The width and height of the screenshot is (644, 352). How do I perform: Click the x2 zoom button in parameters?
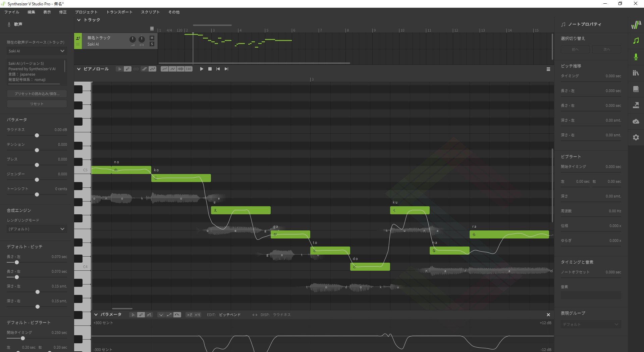pos(190,315)
